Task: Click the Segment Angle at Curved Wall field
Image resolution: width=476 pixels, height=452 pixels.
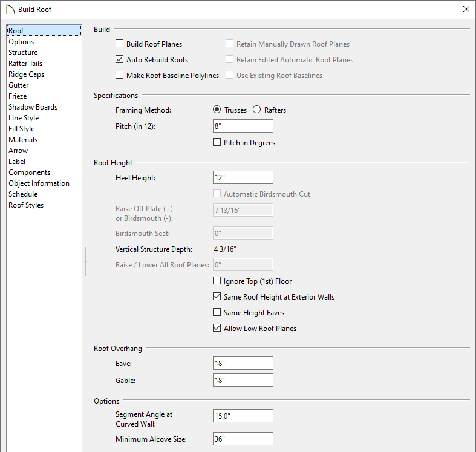Action: click(x=243, y=416)
